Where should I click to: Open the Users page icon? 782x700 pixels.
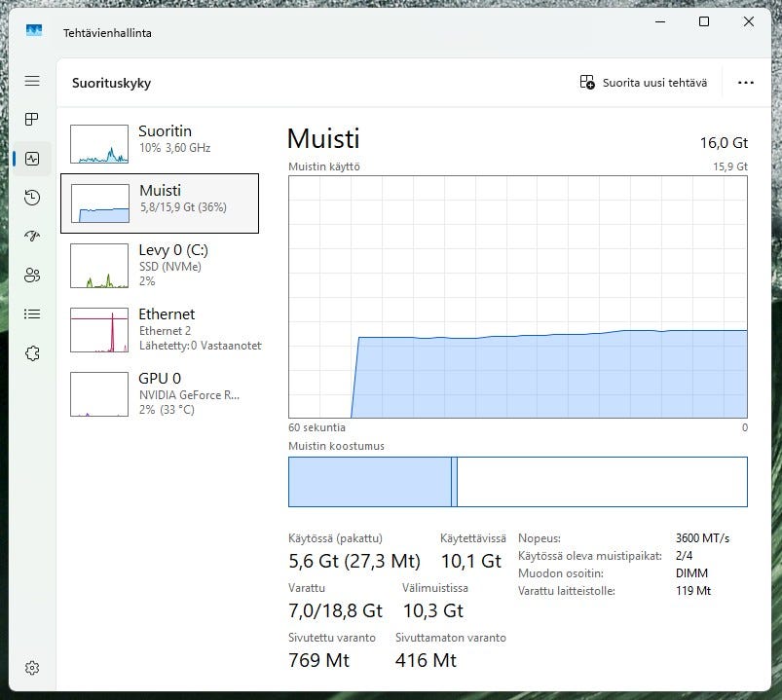click(x=32, y=276)
